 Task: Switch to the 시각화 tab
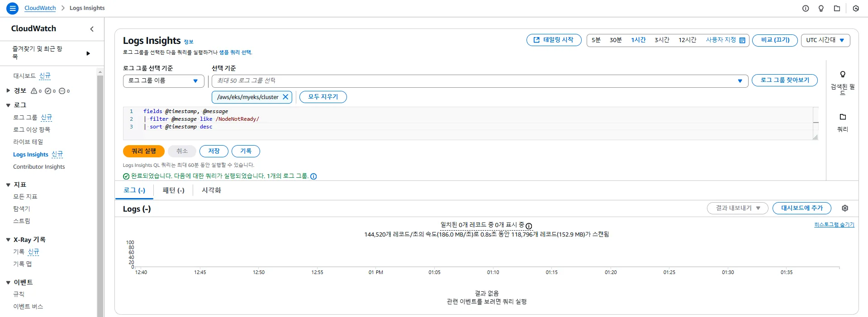pos(211,190)
